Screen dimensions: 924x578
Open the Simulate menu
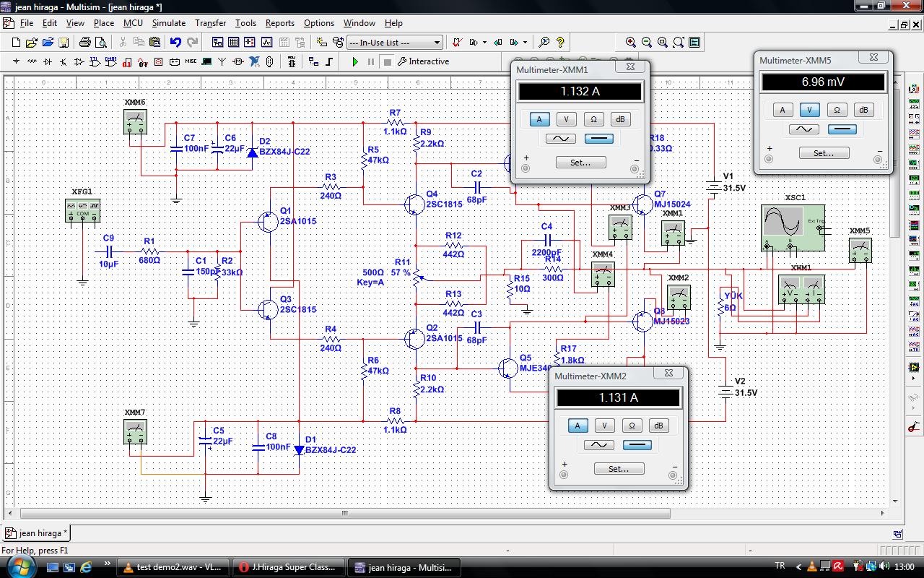tap(168, 23)
